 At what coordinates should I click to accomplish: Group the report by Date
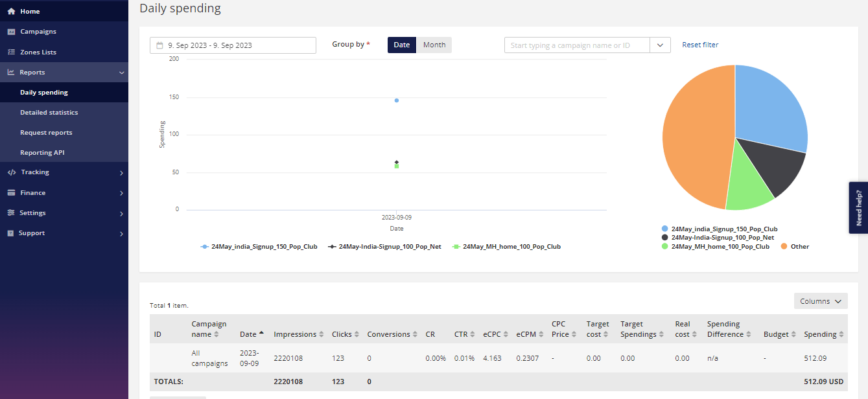coord(402,45)
